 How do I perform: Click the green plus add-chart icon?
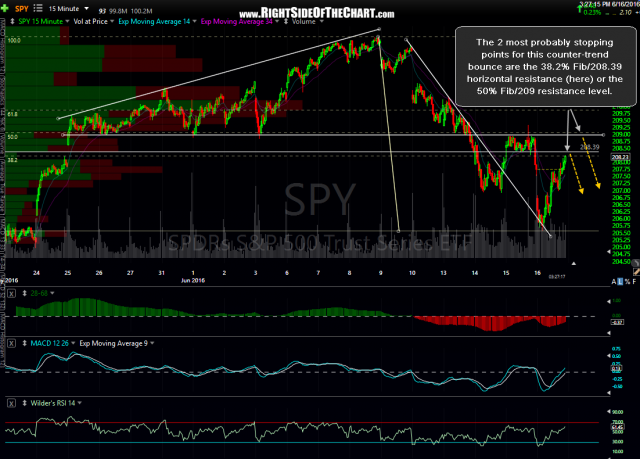(x=4, y=8)
